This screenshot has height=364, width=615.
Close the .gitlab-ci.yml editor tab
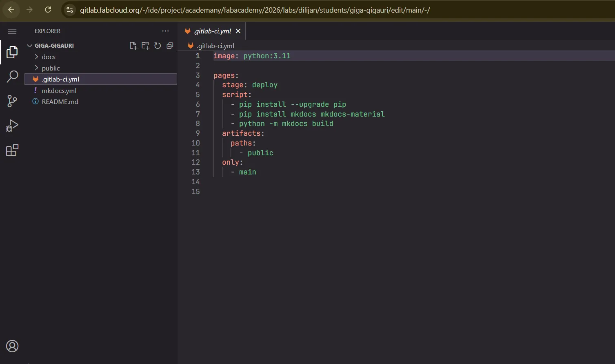point(238,31)
